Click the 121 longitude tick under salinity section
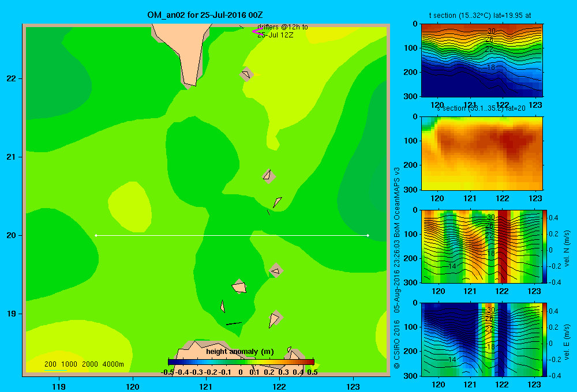Viewport: 577px width, 392px height. tap(470, 198)
